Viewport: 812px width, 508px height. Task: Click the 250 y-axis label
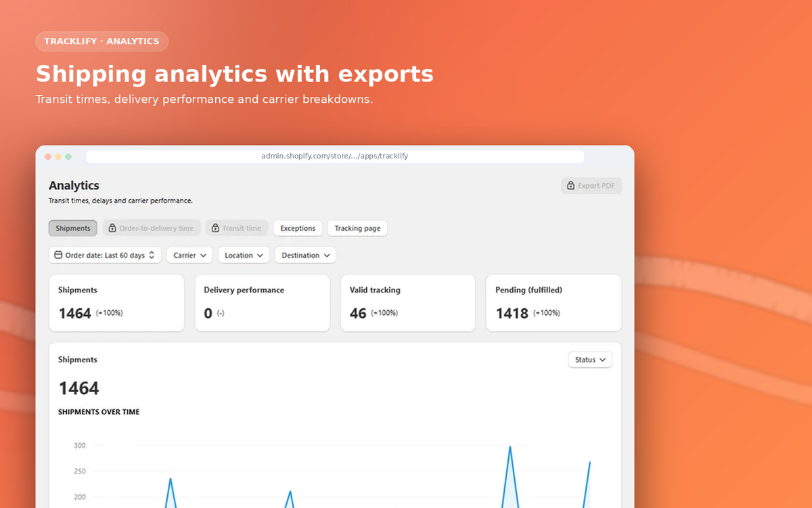pos(79,471)
